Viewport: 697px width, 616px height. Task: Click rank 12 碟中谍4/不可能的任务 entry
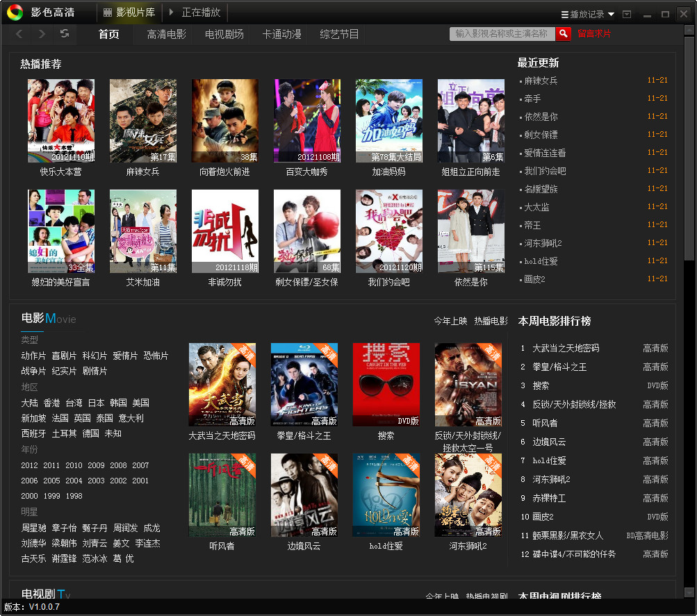click(x=574, y=554)
